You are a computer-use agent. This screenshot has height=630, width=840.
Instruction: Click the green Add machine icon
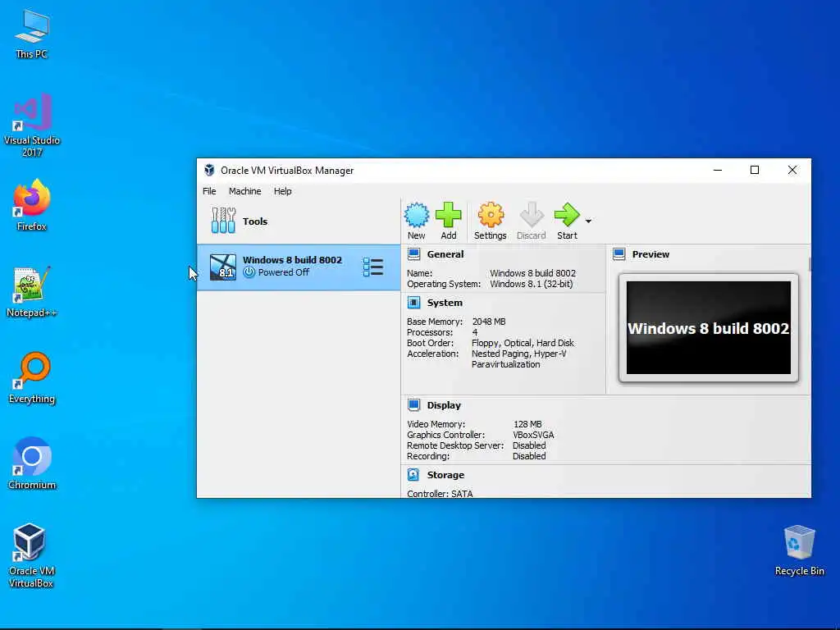point(449,221)
